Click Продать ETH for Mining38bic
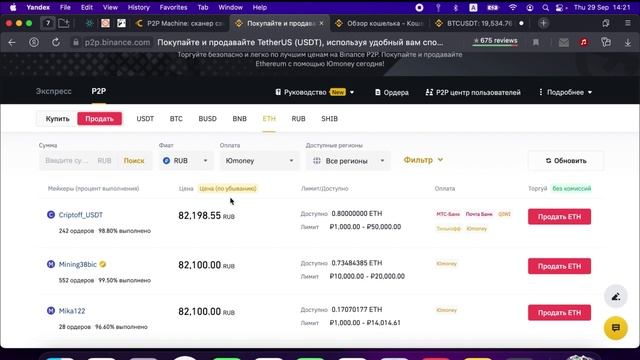 click(x=559, y=266)
